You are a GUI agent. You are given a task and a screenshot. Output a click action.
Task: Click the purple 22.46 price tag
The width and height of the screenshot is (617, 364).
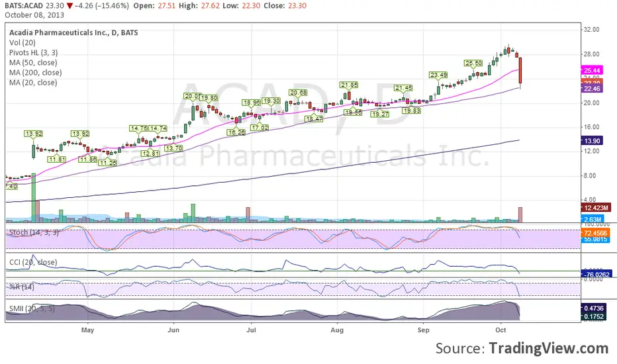click(592, 89)
